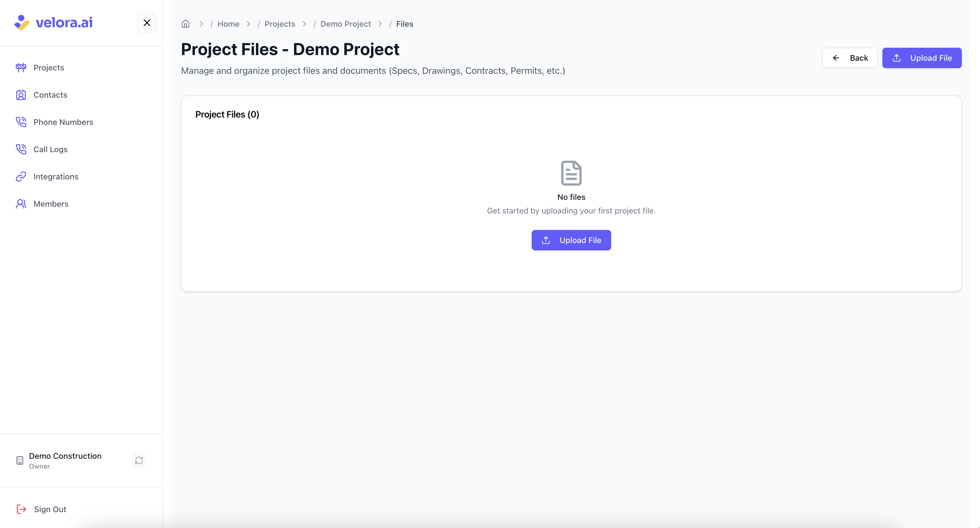
Task: Click the Members people icon
Action: point(21,204)
